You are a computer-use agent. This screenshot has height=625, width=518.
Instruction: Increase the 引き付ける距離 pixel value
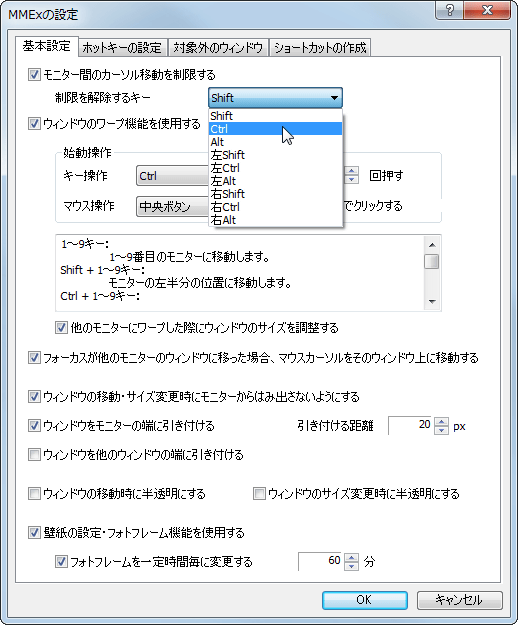441,422
